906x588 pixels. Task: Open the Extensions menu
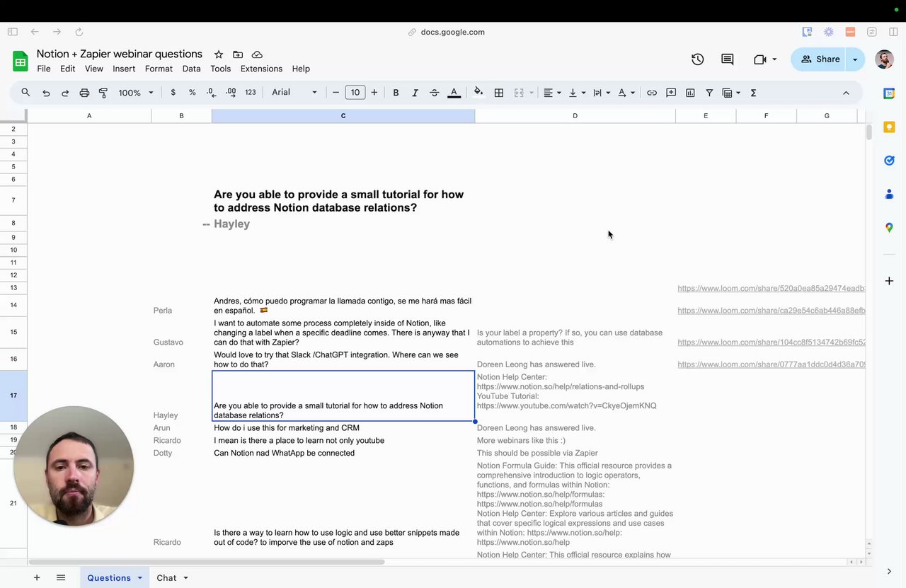[x=261, y=69]
